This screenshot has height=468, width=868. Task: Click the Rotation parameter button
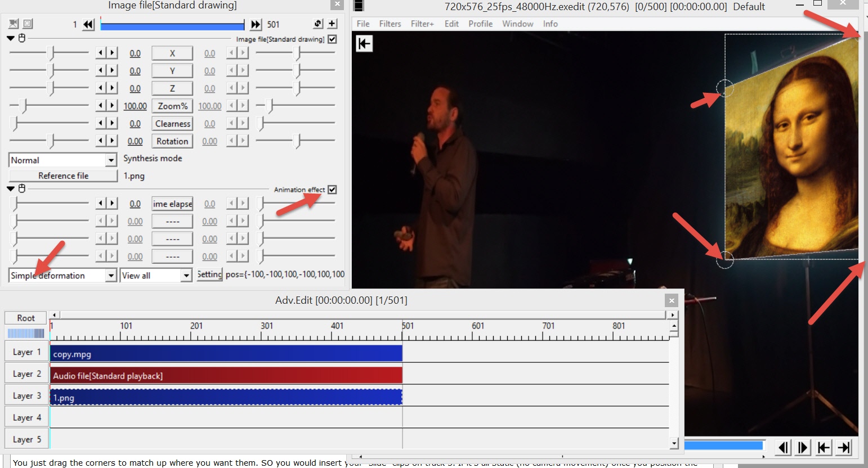172,141
